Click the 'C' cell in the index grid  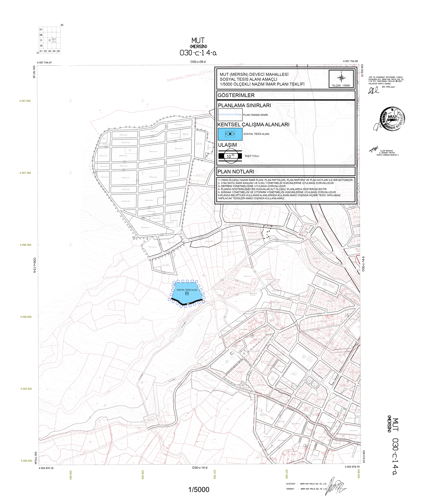point(50,40)
